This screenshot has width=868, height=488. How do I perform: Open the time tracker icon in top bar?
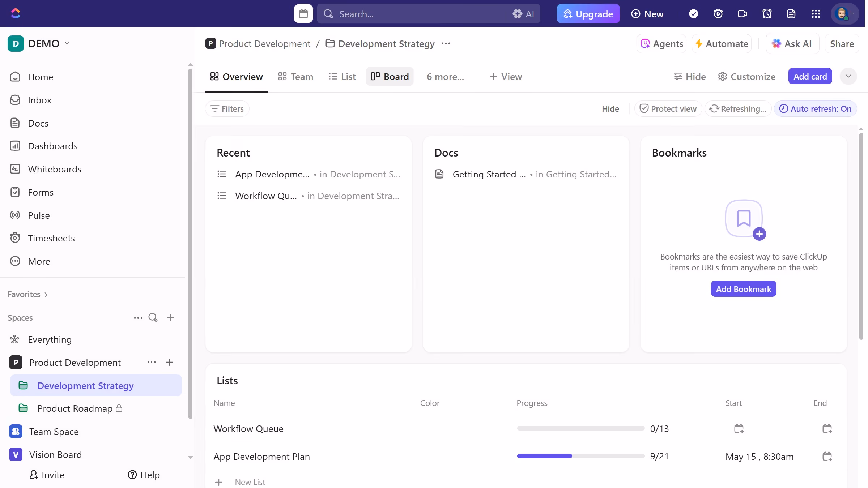718,14
